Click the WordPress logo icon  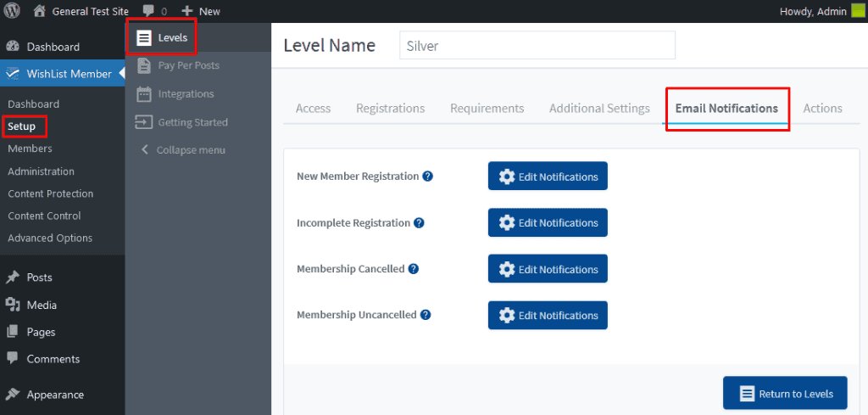pyautogui.click(x=12, y=10)
